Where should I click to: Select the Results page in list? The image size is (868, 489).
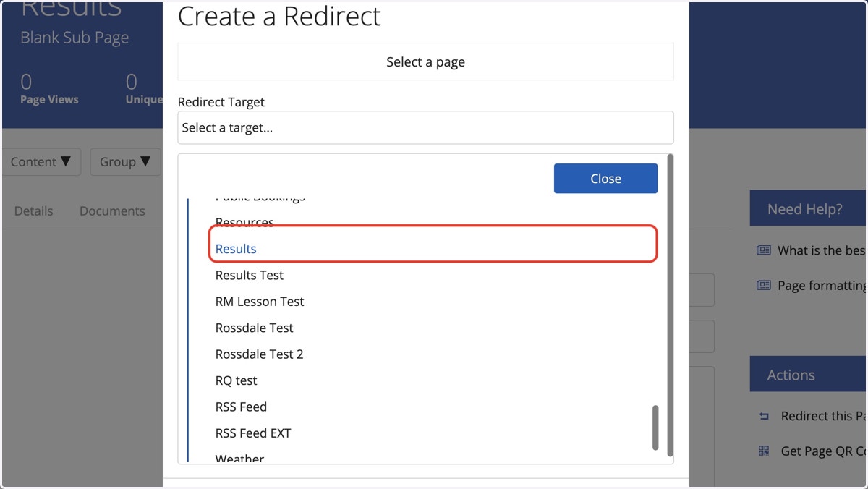(236, 249)
